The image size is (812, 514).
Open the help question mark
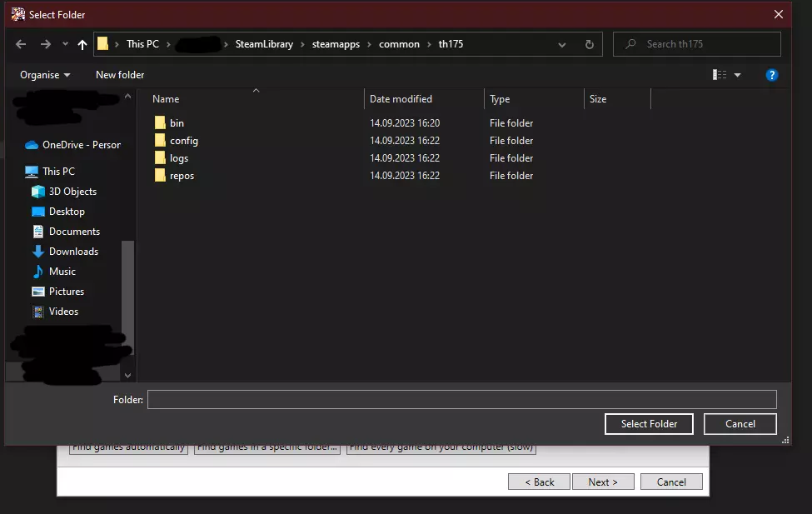(x=771, y=75)
